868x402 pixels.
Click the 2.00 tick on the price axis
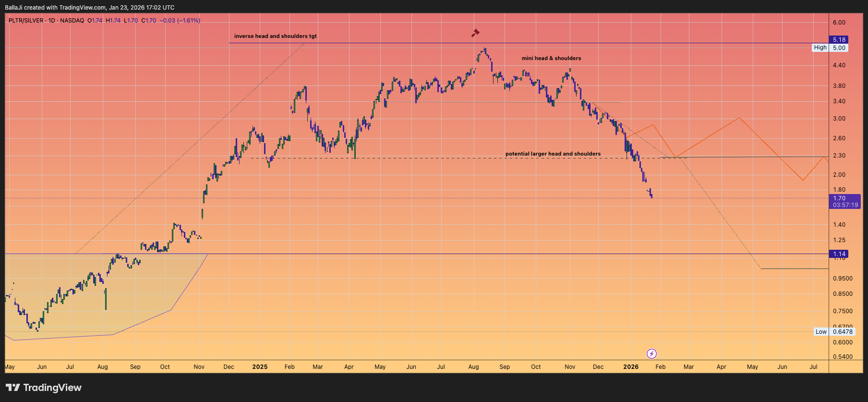pos(839,175)
